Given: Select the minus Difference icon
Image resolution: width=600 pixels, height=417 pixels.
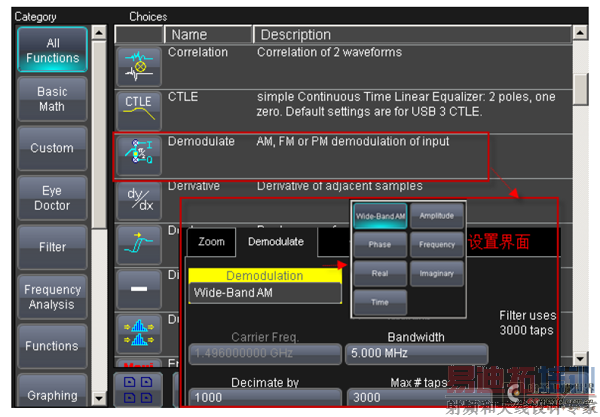Looking at the screenshot, I should (x=139, y=289).
